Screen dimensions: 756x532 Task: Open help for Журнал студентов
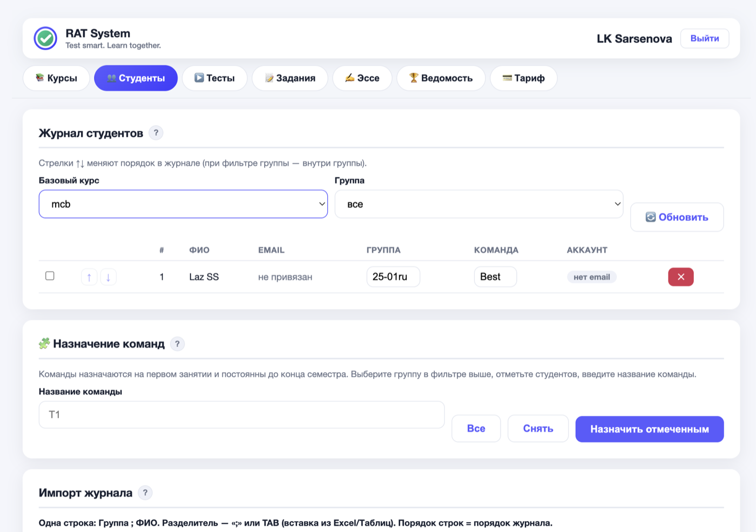point(156,133)
